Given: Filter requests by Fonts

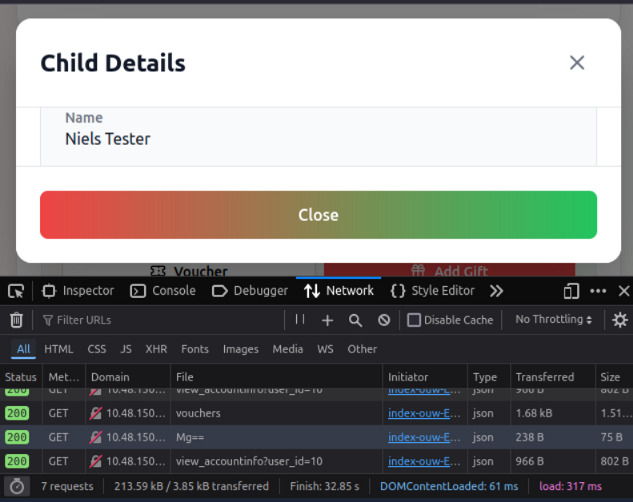Looking at the screenshot, I should pyautogui.click(x=195, y=349).
